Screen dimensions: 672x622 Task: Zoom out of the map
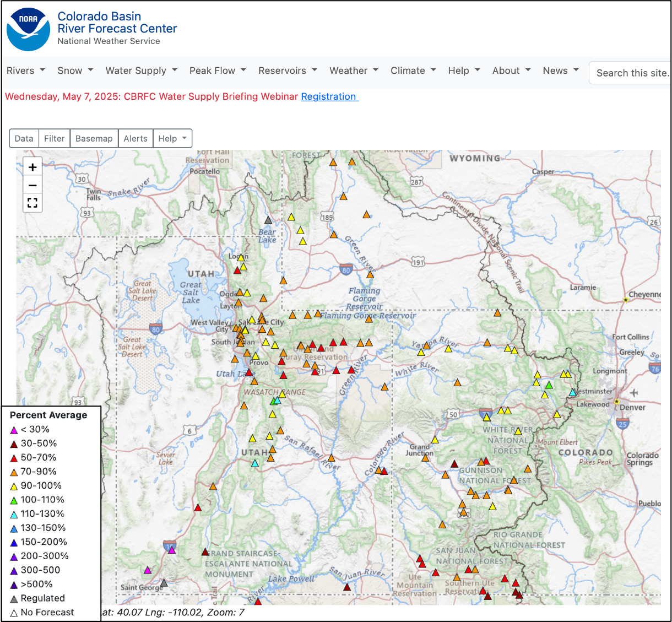(32, 186)
